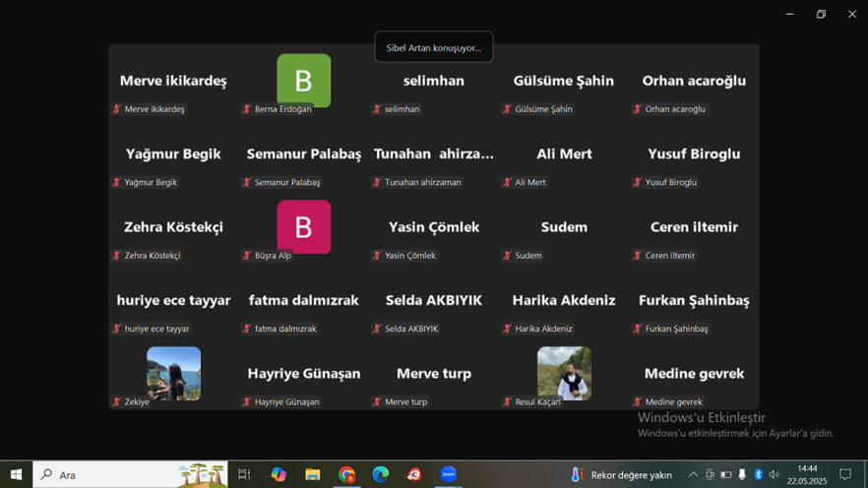Click muted mic icon beside Yasin Çömlek label
This screenshot has width=868, height=488.
click(x=377, y=255)
